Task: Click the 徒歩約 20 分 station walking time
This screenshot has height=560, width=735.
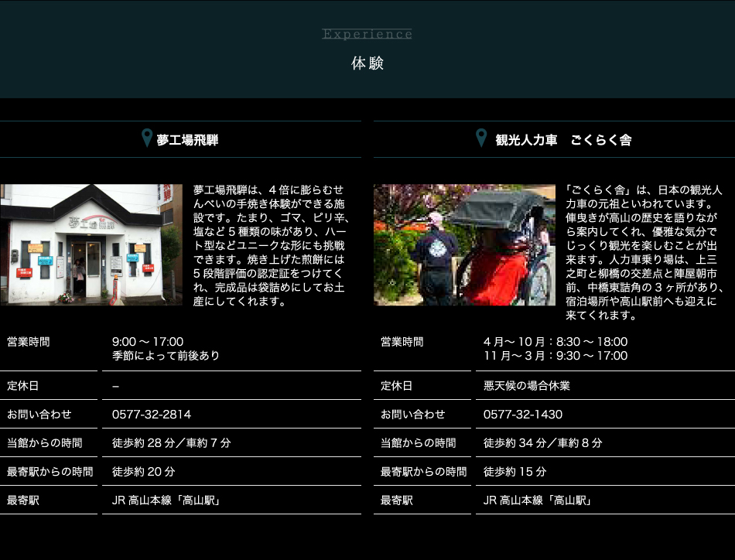Action: point(144,472)
